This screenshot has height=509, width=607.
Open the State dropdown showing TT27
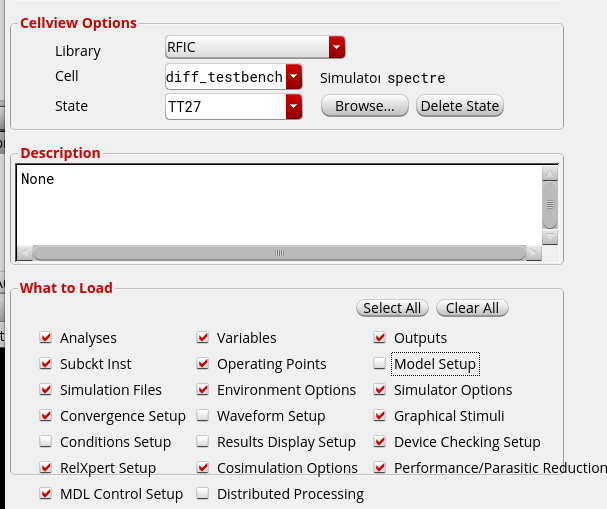[233, 106]
